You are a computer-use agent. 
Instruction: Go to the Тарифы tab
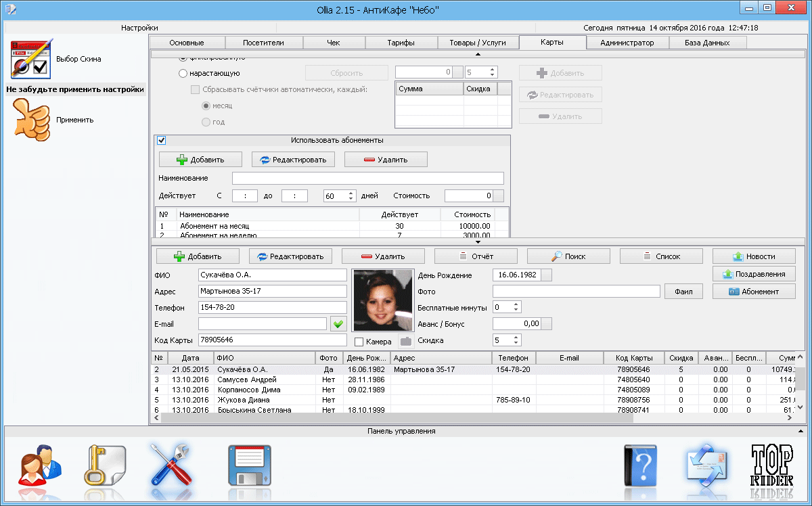401,43
